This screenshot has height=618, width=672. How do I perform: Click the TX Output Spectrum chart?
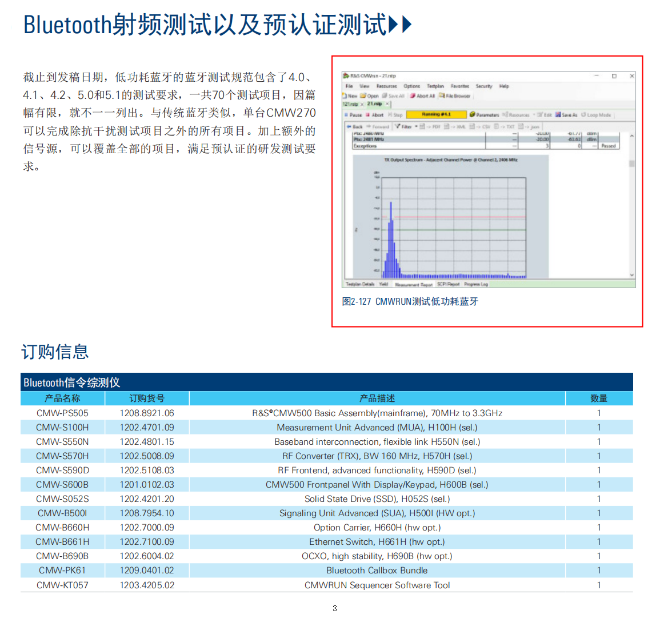pos(450,217)
